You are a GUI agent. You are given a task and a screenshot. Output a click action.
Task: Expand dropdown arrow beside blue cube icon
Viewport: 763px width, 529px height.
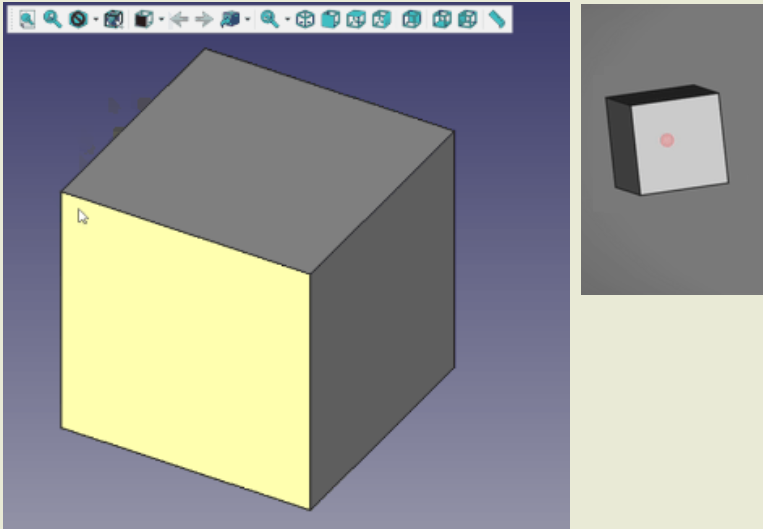pos(247,19)
